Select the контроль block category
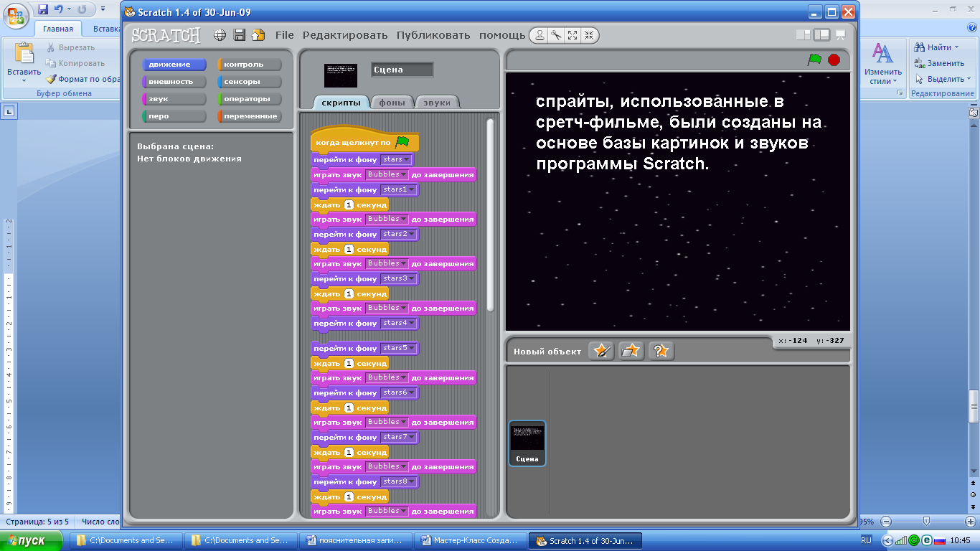 point(250,65)
